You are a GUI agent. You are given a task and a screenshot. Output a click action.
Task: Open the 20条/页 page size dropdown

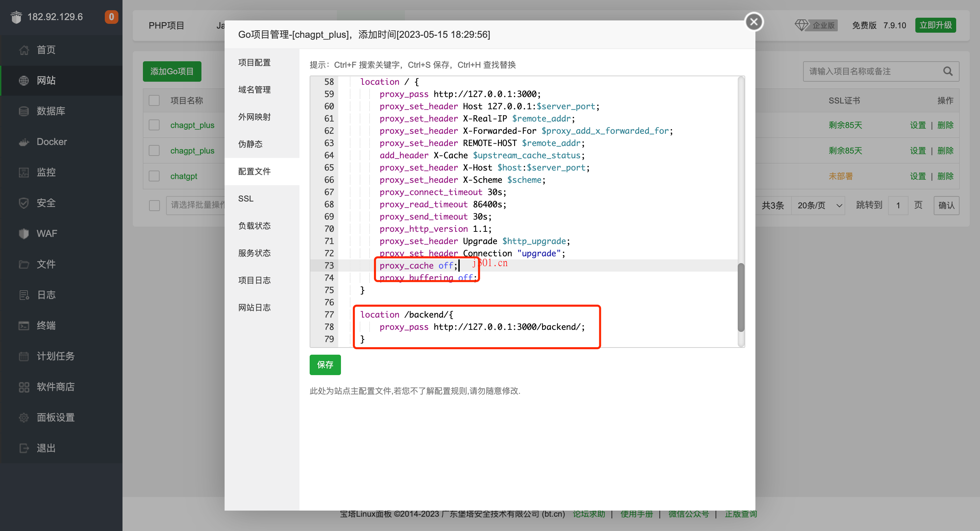[818, 205]
